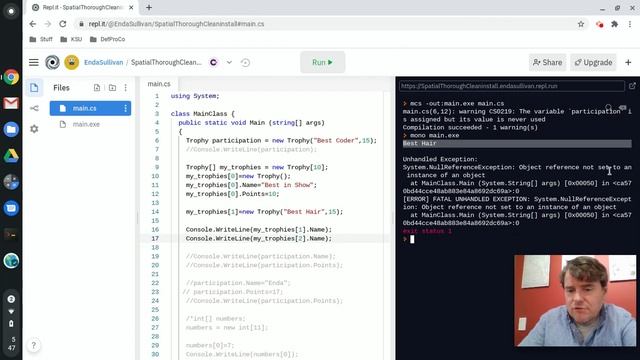
Task: Click the user avatar icon
Action: click(71, 62)
